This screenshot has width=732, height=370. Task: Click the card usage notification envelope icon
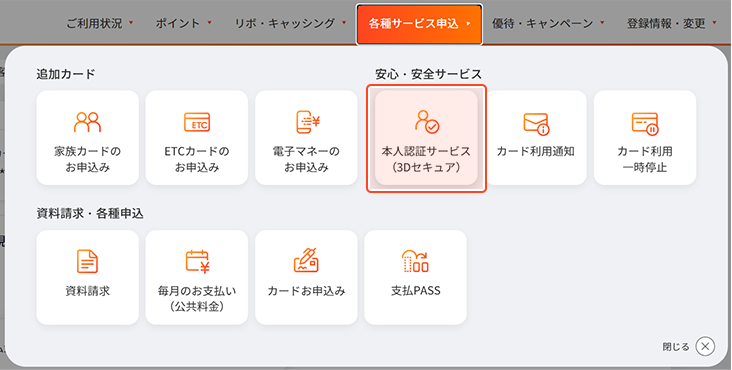click(x=536, y=124)
